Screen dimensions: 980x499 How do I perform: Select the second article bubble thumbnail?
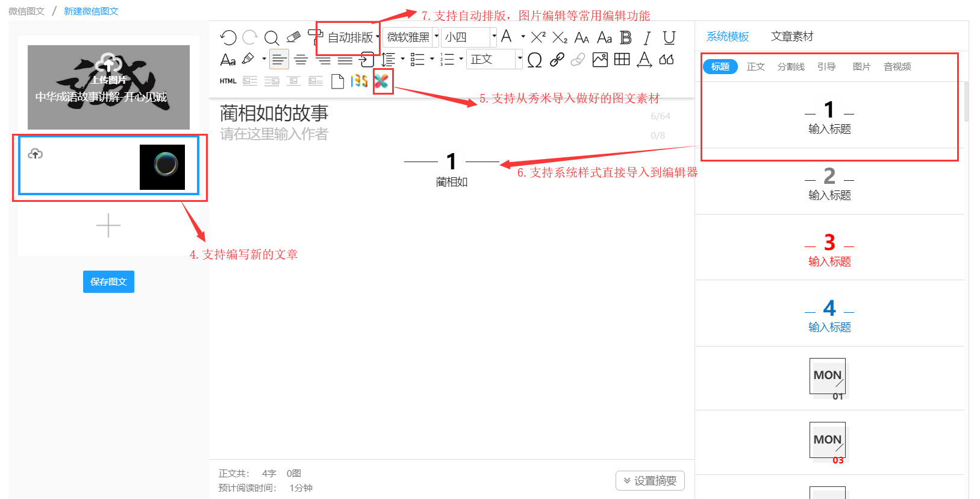click(162, 167)
